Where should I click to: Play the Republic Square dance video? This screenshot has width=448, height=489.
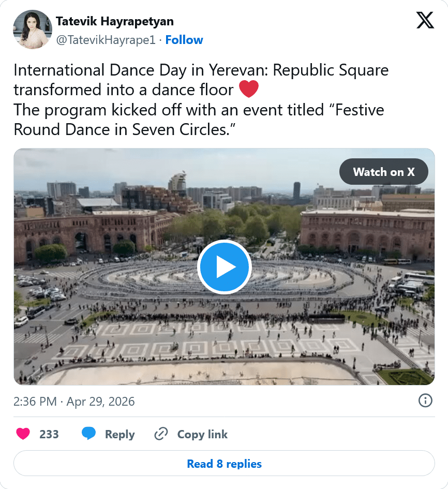click(x=224, y=267)
